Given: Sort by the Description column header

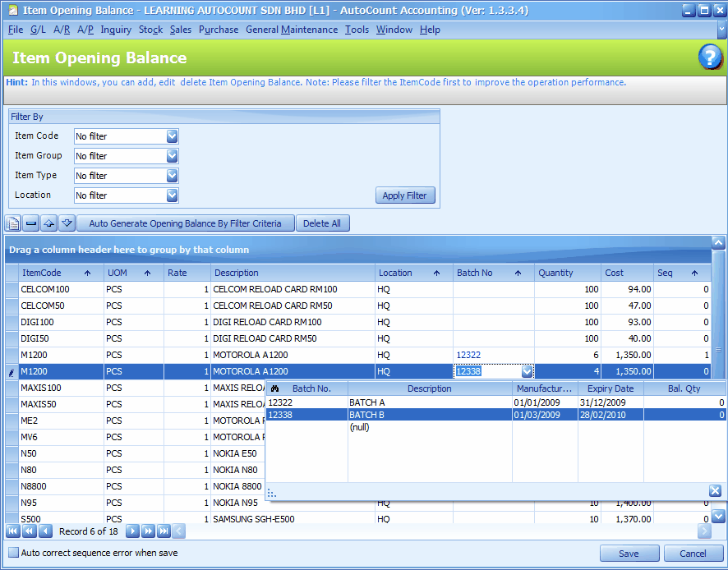Looking at the screenshot, I should [293, 273].
